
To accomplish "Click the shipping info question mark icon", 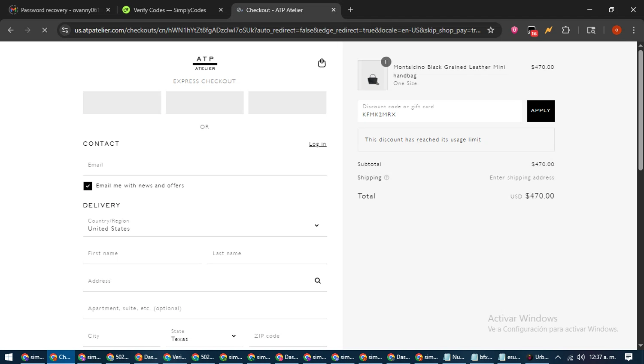I will 386,177.
